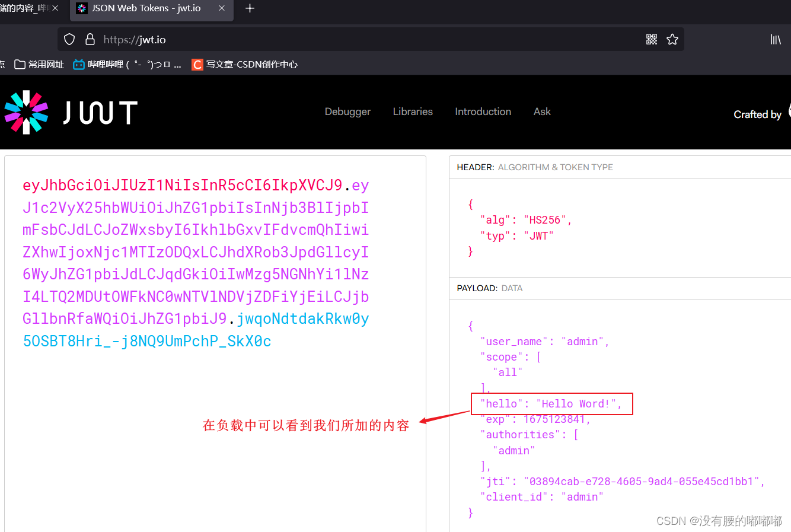
Task: Click the "client_id": "admin" payload line
Action: tap(542, 497)
